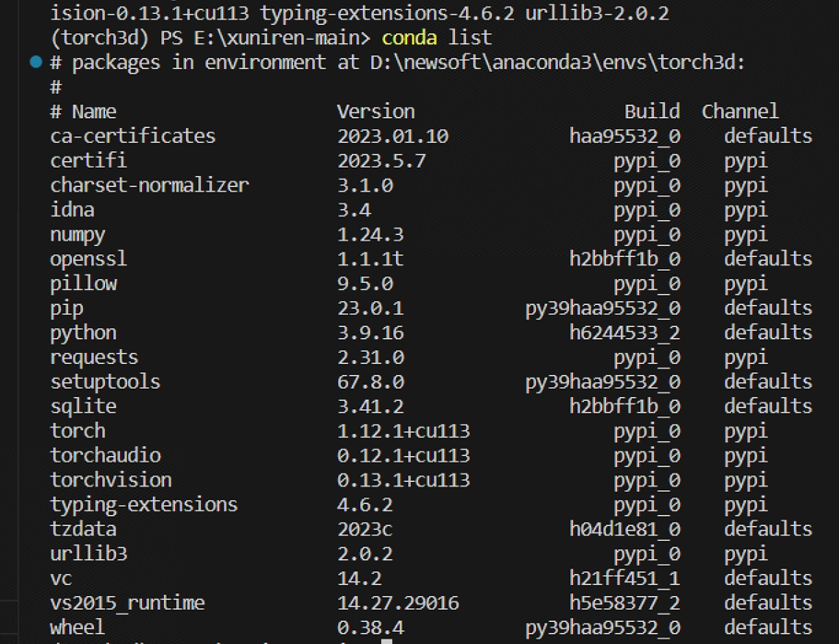
Task: Click version '2023.01.10' of ca-certificates
Action: point(392,136)
